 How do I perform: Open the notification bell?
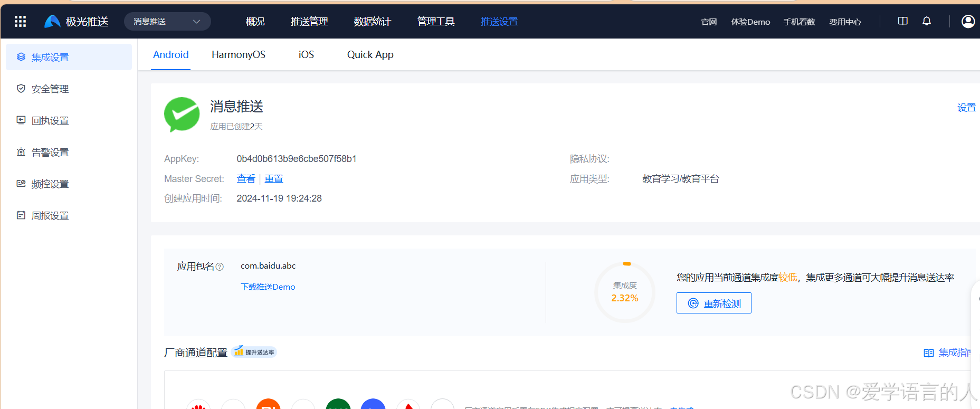click(x=927, y=21)
